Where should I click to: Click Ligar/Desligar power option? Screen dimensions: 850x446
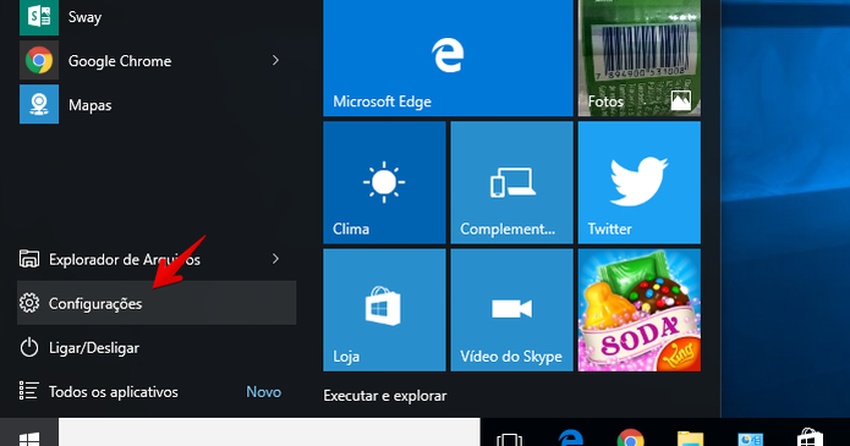pyautogui.click(x=157, y=347)
